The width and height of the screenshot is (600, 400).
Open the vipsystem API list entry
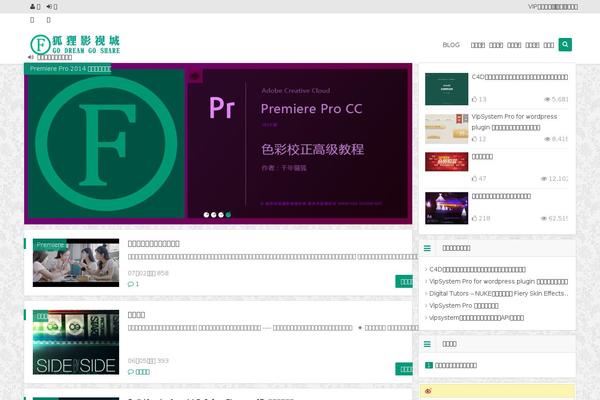pos(476,318)
